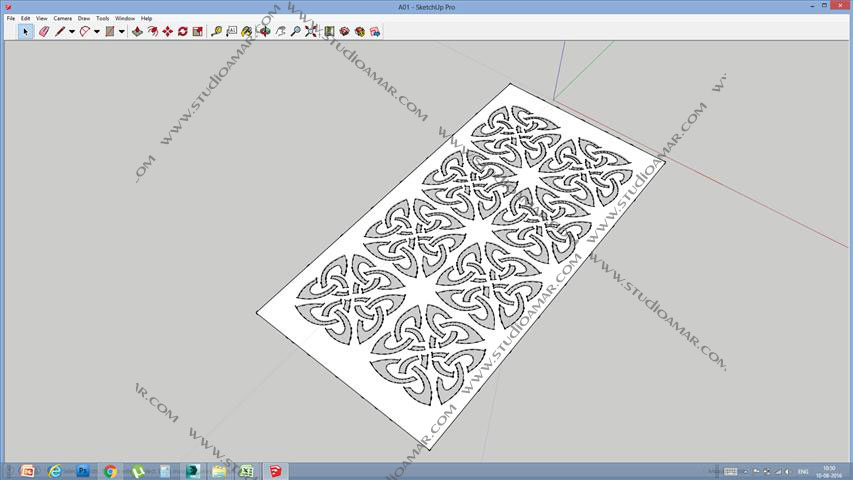This screenshot has width=853, height=480.
Task: Click the volume speaker tray icon
Action: click(788, 472)
